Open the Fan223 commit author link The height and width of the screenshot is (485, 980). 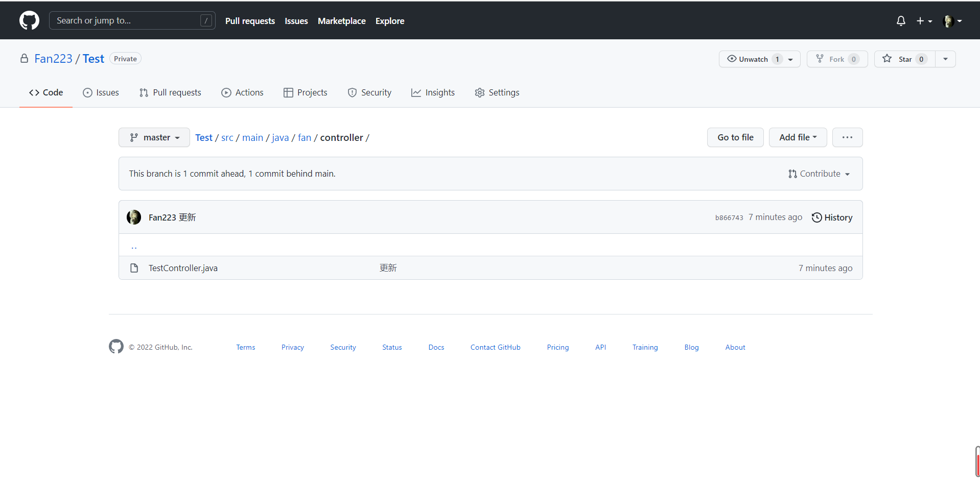pyautogui.click(x=162, y=217)
